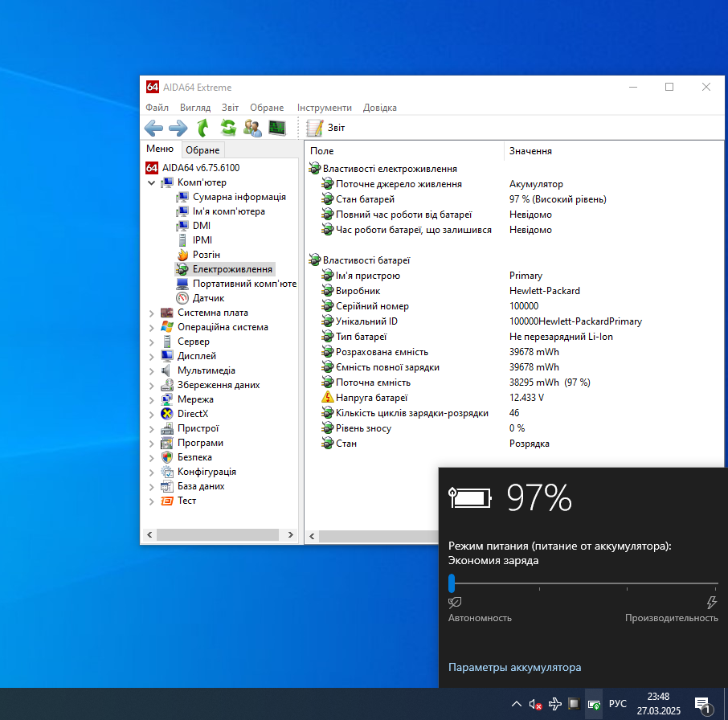Image resolution: width=728 pixels, height=720 pixels.
Task: Click the power mode slider handle
Action: 452,583
